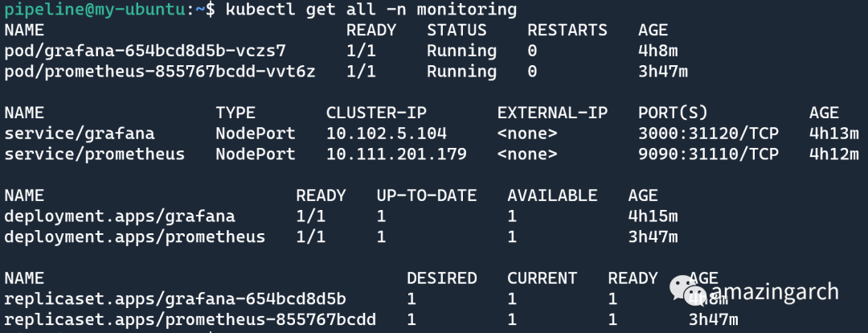
Task: Click port mapping 3000:31120/TCP
Action: (708, 134)
